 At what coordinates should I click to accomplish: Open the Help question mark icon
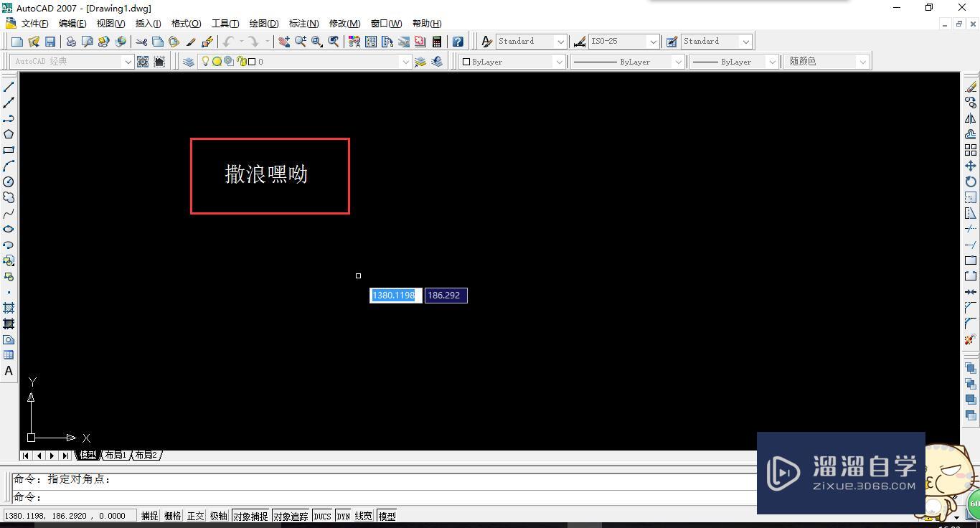click(x=458, y=42)
